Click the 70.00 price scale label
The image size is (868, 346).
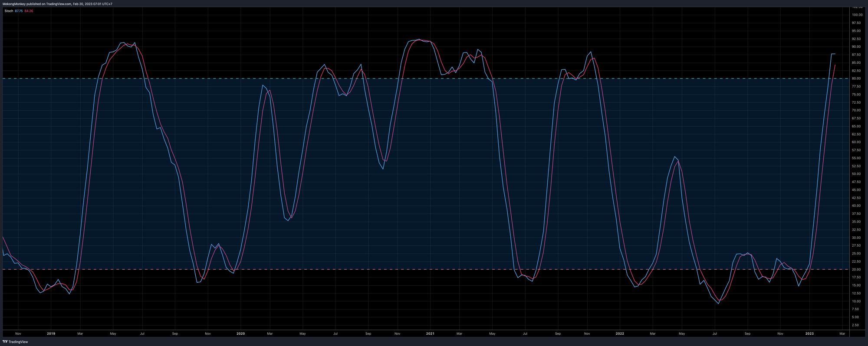point(857,110)
